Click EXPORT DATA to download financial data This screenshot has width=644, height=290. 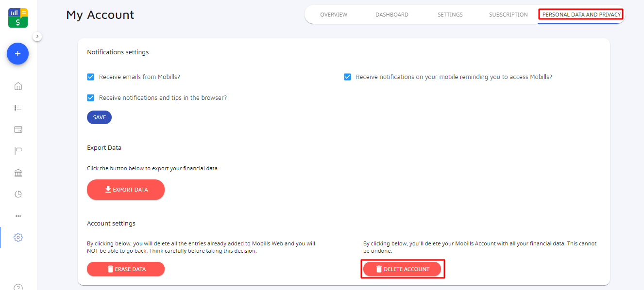coord(125,190)
